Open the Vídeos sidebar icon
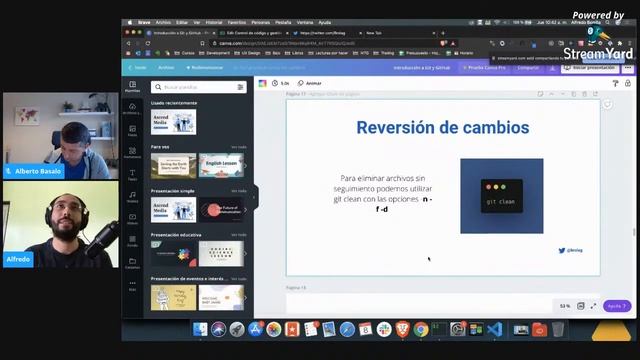 (x=132, y=219)
